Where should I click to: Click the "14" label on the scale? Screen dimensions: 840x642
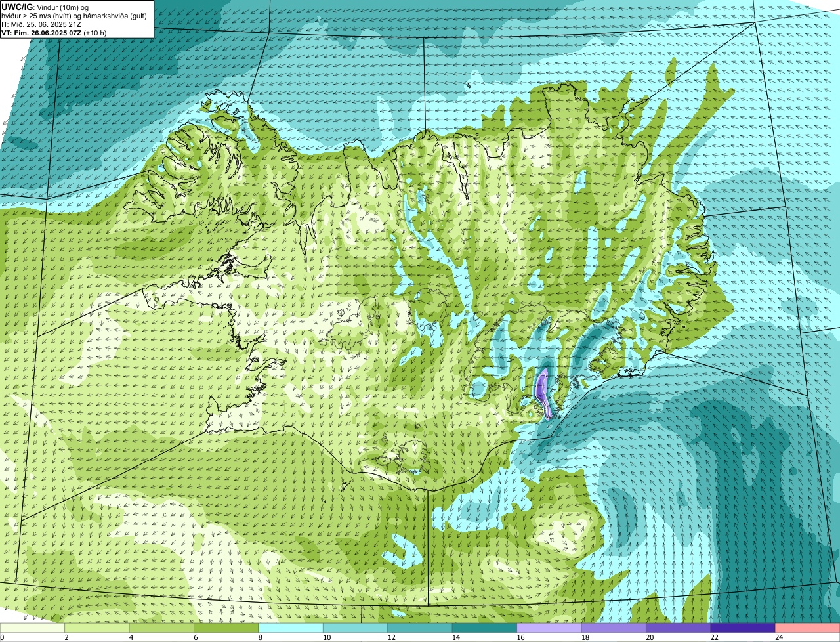tap(456, 637)
